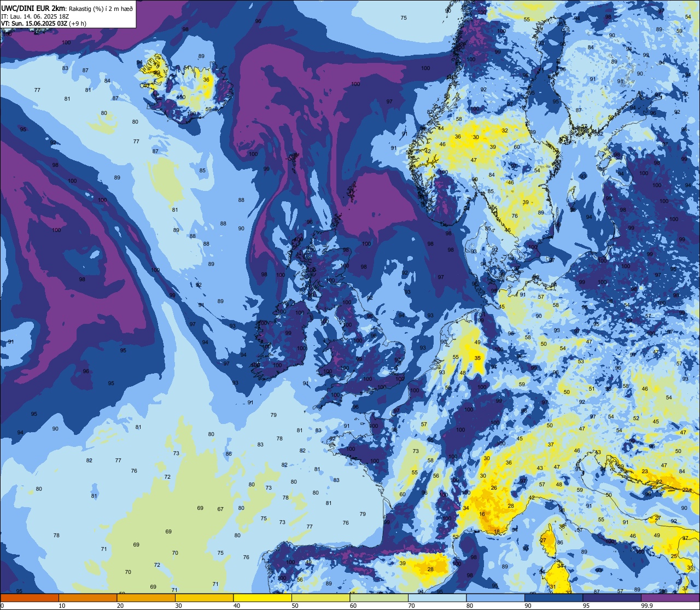700x610 pixels.
Task: Click the '16' humidity value in southern France
Action: pos(482,514)
